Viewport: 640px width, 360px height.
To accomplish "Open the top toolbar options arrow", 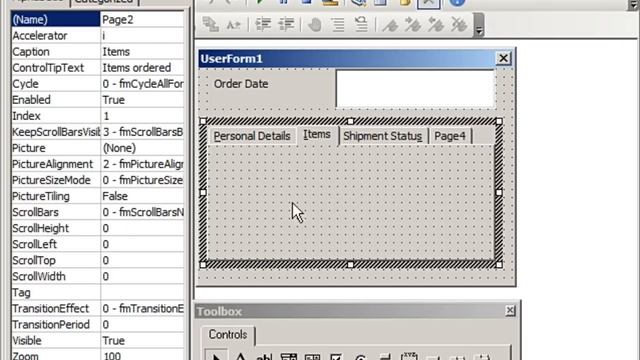I will tap(633, 4).
